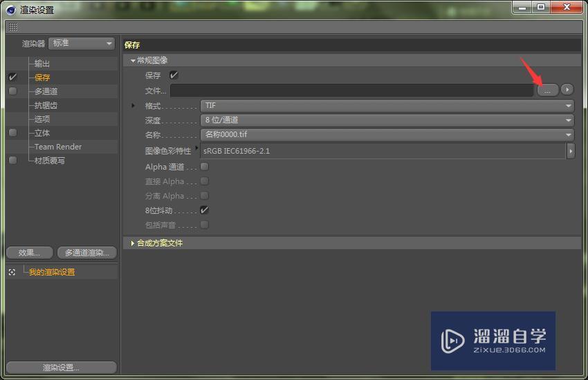Enable the Alpha 通道 checkbox
The width and height of the screenshot is (588, 380).
tap(204, 167)
